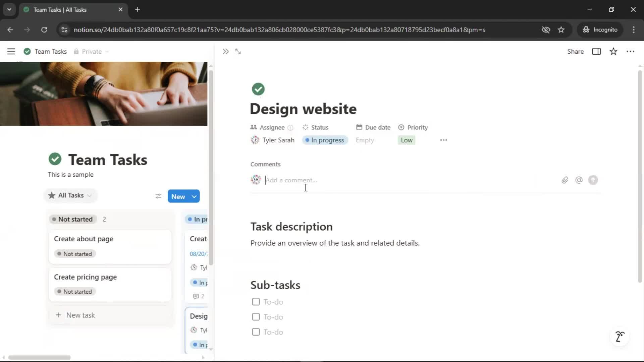The image size is (644, 362).
Task: Change the Low priority value
Action: pos(407,140)
